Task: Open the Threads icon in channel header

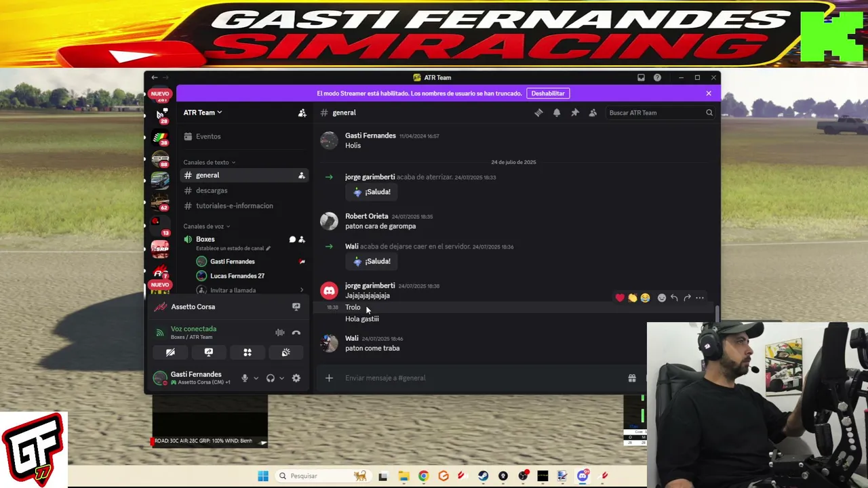Action: click(538, 113)
